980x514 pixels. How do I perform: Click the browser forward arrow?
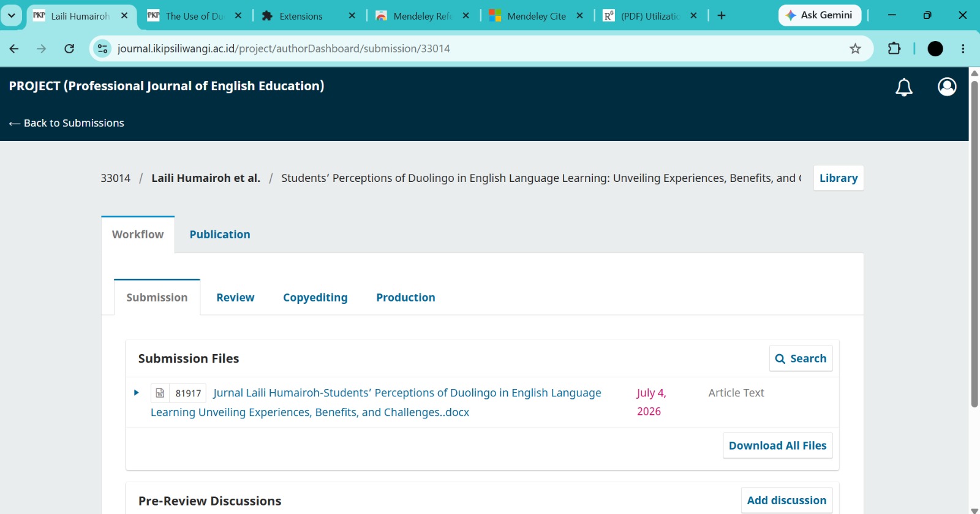tap(41, 48)
